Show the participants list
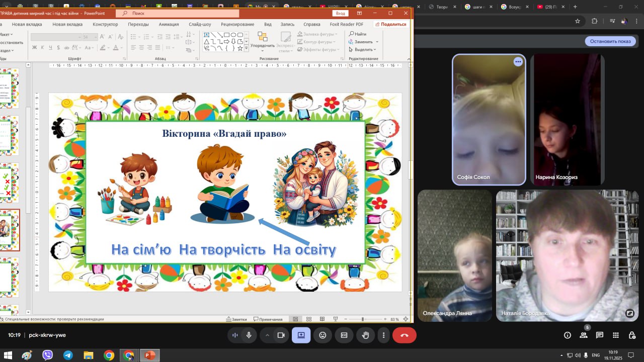The image size is (644, 362). pos(584,335)
